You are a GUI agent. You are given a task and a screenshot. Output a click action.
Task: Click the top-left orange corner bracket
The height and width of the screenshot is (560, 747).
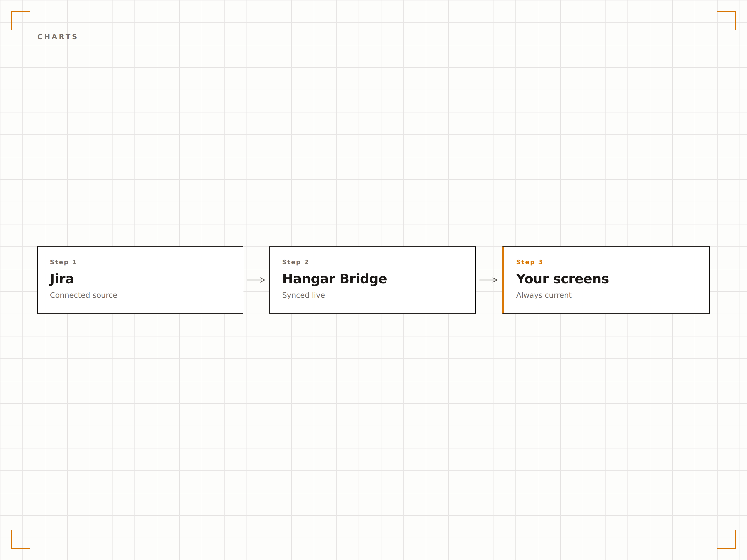coord(21,21)
